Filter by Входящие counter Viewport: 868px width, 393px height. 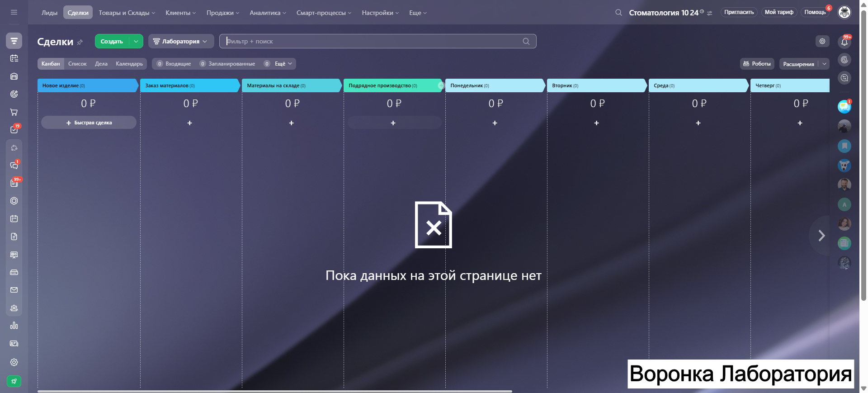coord(174,64)
